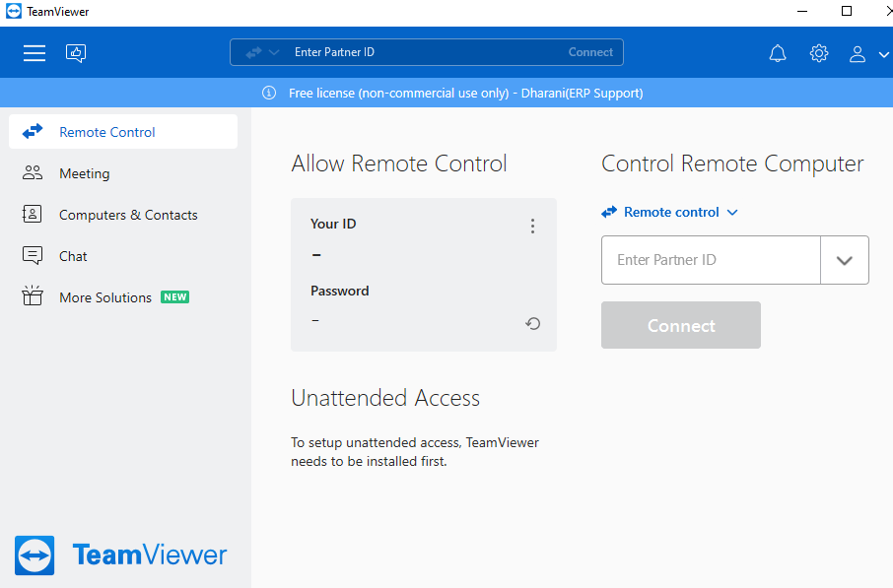
Task: Click Connect in the top search bar
Action: [x=590, y=52]
